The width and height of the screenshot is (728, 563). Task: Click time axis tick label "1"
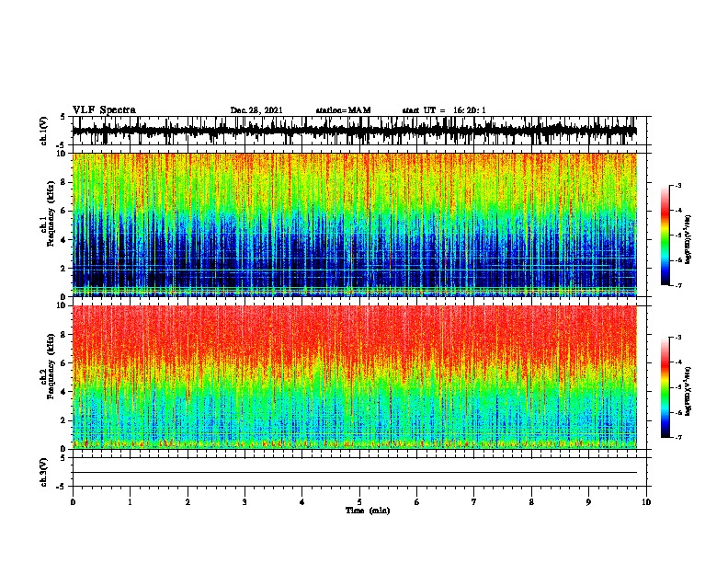[130, 502]
